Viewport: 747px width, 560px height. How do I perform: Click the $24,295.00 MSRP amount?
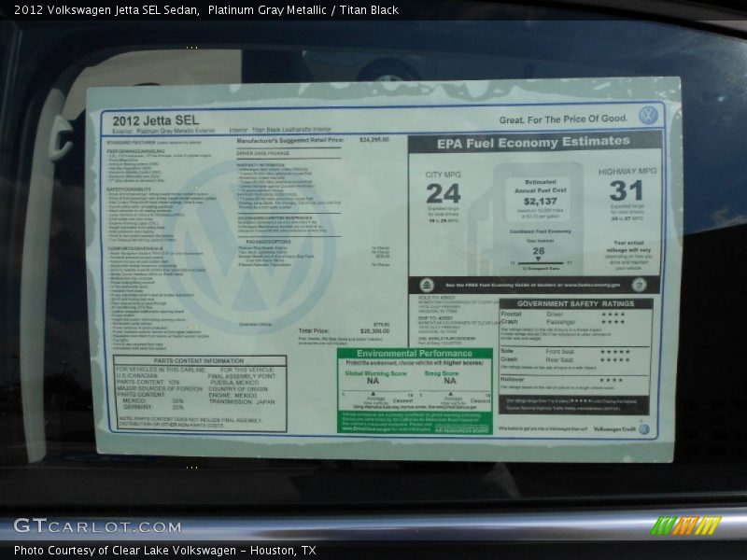[x=374, y=139]
